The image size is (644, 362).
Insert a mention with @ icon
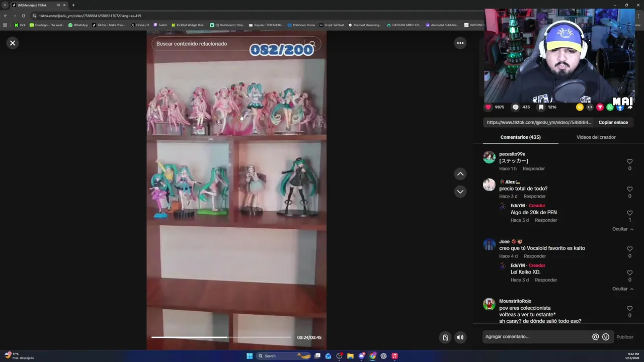(x=595, y=337)
